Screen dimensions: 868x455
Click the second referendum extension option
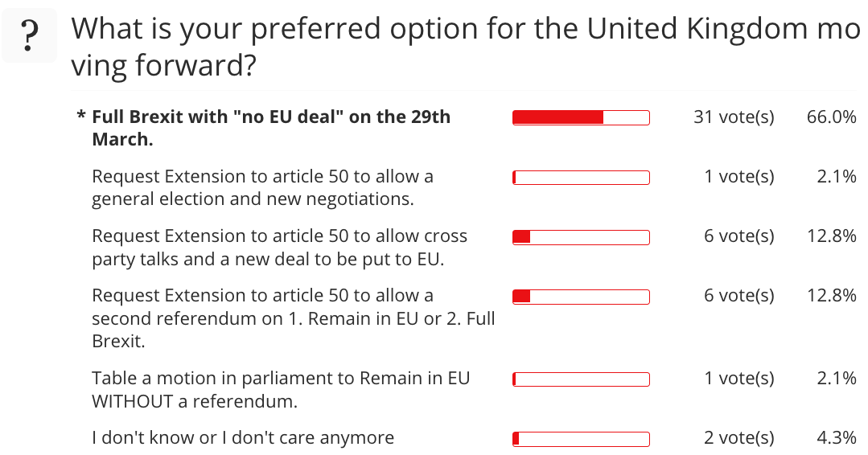[294, 318]
